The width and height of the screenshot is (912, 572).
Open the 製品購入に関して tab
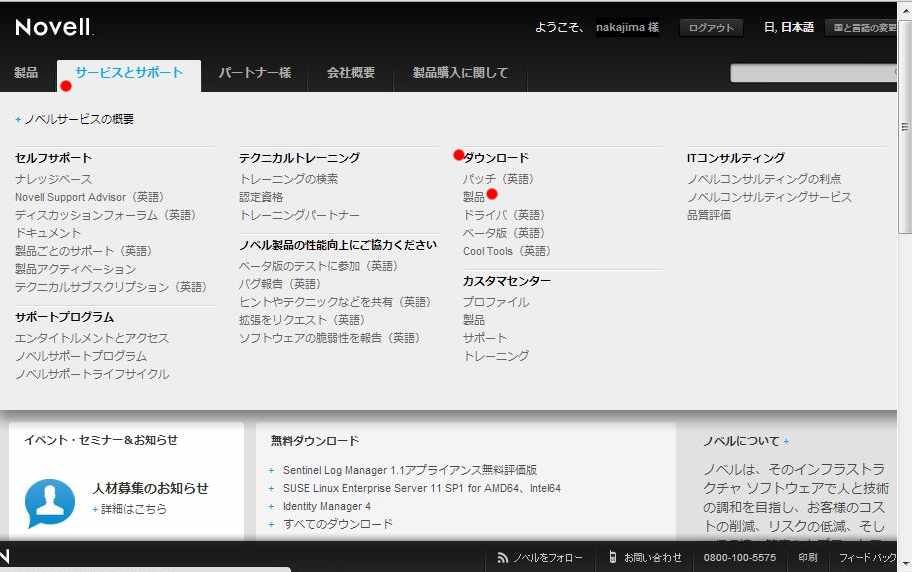tap(461, 73)
